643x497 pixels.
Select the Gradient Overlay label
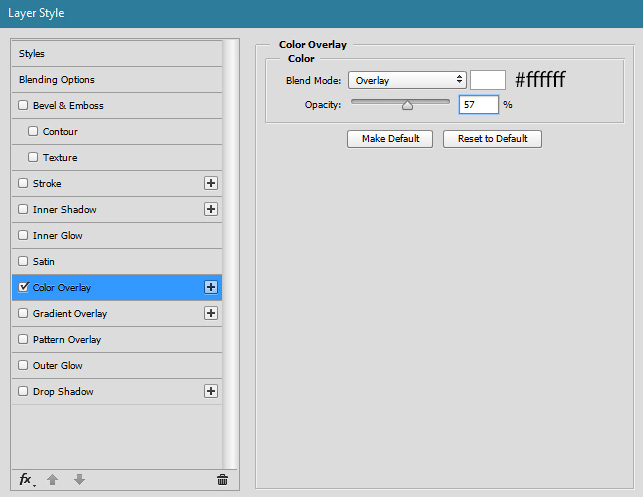pos(70,314)
